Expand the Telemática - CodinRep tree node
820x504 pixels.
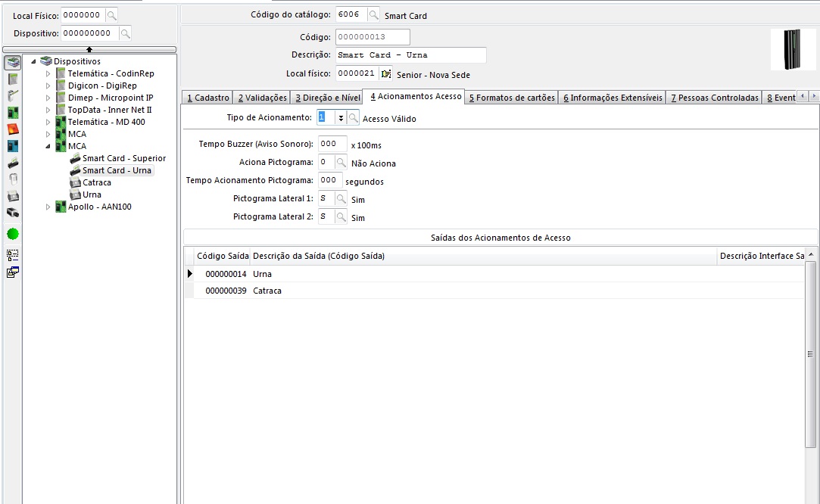[48, 73]
